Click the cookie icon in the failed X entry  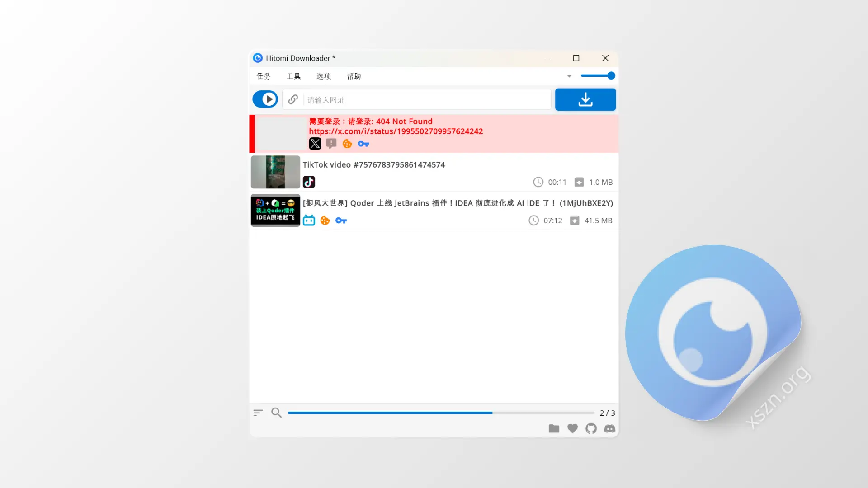[347, 144]
